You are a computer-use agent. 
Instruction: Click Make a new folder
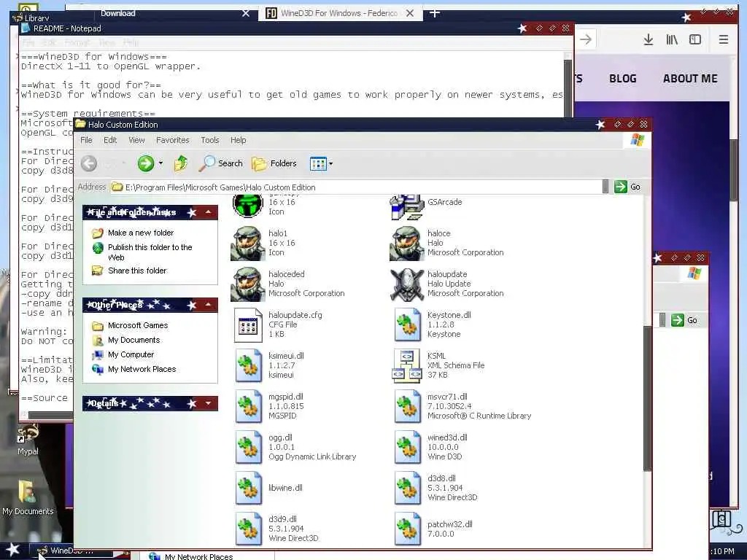[141, 233]
